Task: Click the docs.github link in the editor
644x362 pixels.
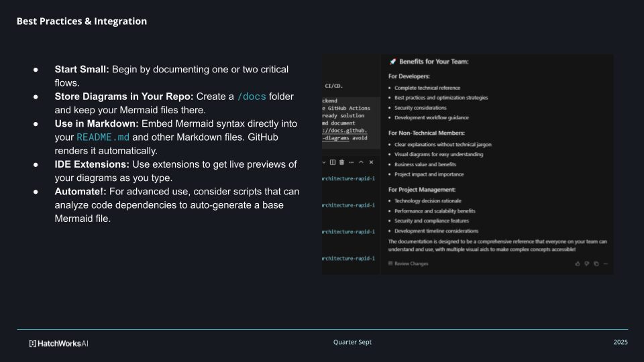Action: (x=345, y=131)
